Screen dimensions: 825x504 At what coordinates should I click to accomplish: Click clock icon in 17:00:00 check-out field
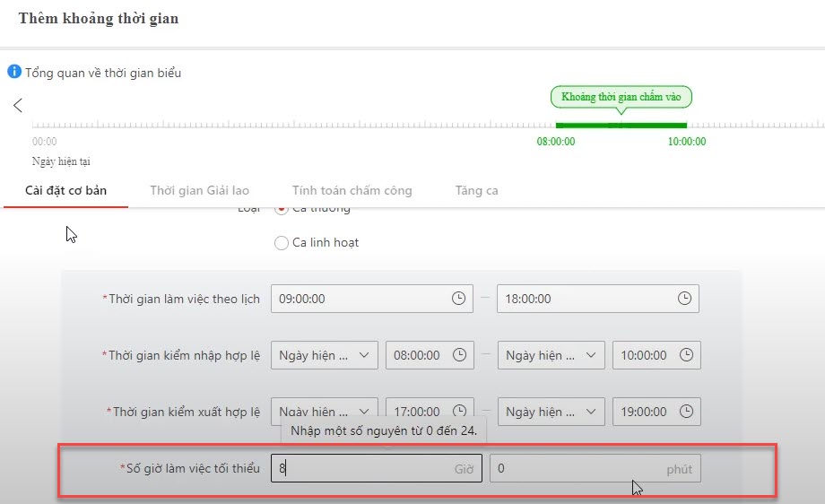458,412
